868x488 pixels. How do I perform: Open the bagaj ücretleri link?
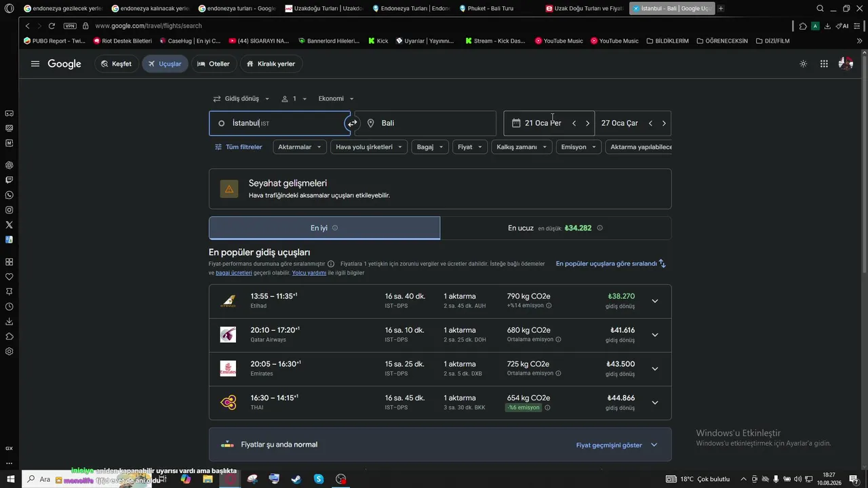pyautogui.click(x=234, y=273)
